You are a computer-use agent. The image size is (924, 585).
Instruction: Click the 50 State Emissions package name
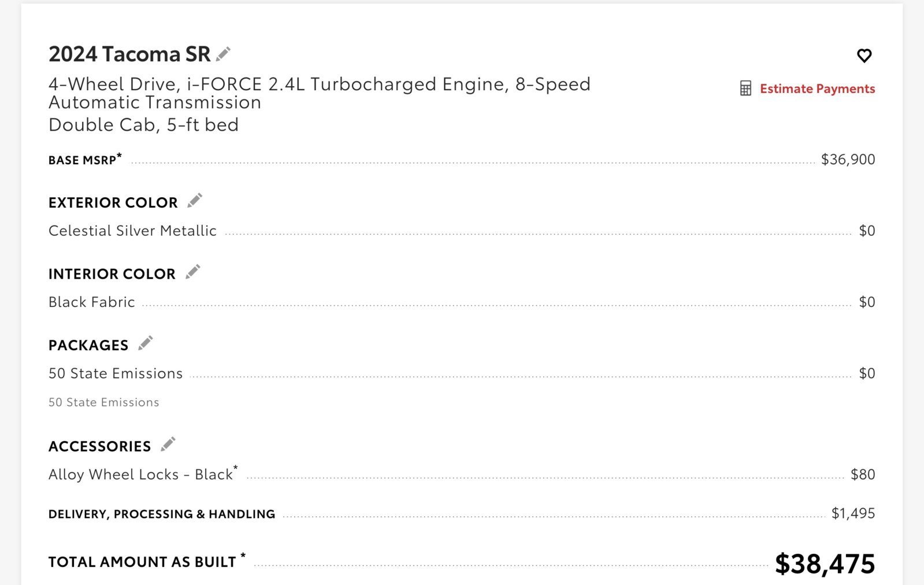click(x=116, y=373)
